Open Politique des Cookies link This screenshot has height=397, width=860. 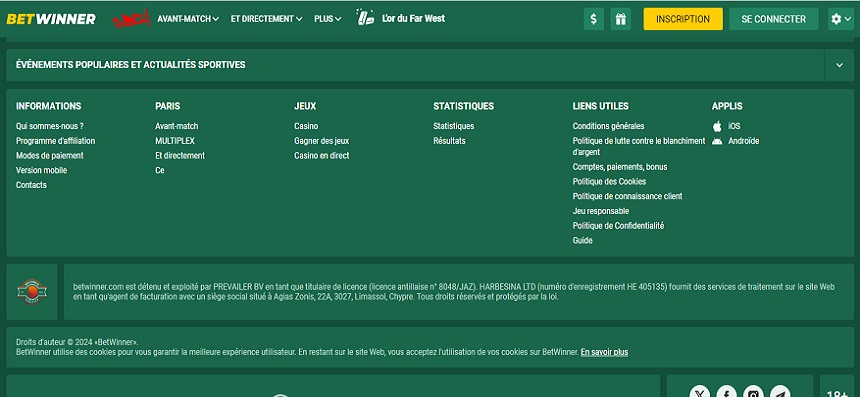pos(609,182)
